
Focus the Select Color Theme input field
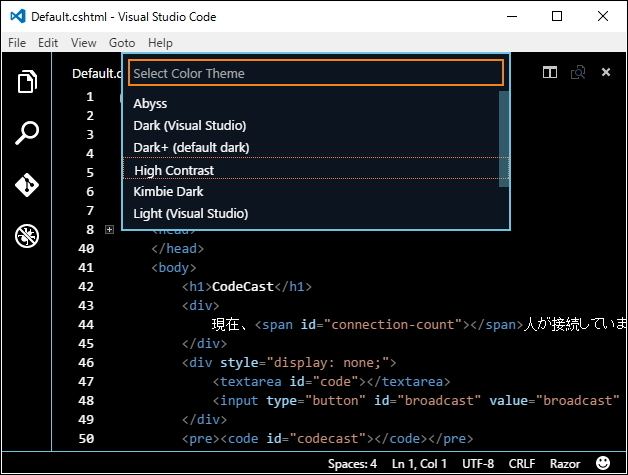(x=315, y=73)
